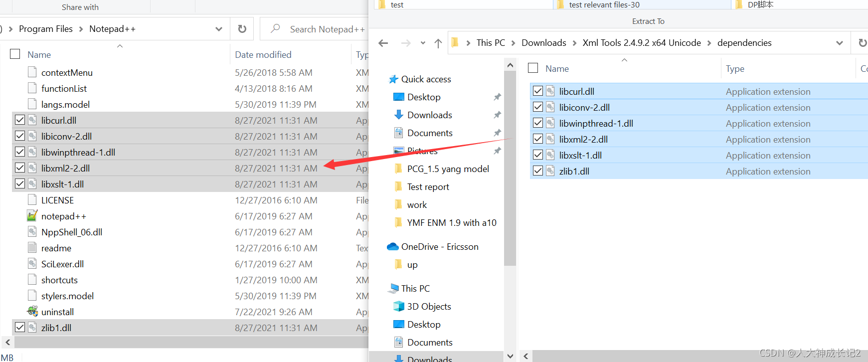Click the contextMenu file icon
Image resolution: width=868 pixels, height=362 pixels.
coord(32,72)
